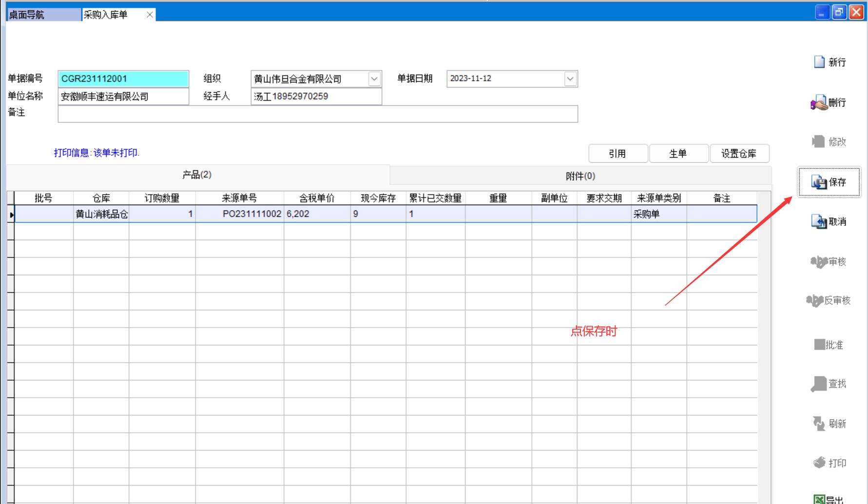Click the 生单 button
Viewport: 868px width, 504px height.
[678, 154]
